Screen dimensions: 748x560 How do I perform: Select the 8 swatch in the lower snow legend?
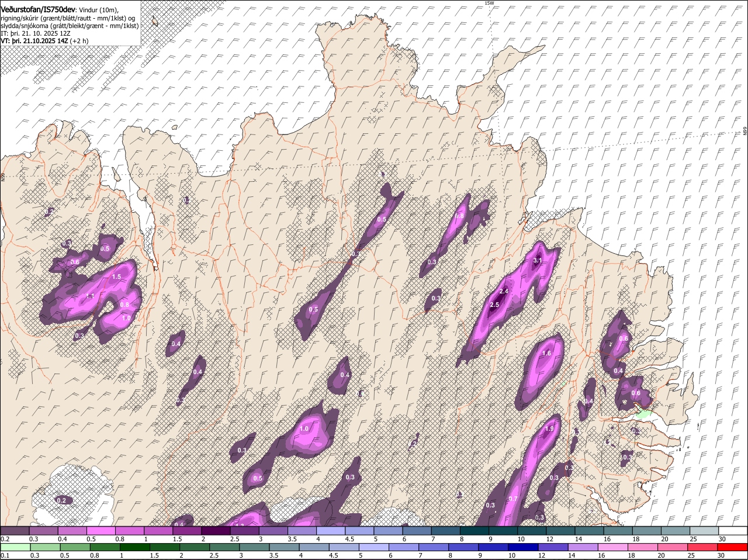464,547
